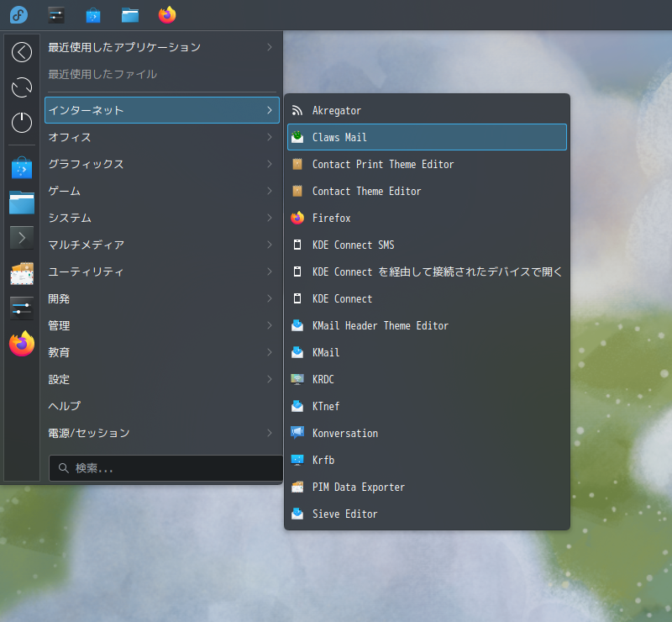
Task: Click the KRDC remote desktop icon
Action: tap(297, 379)
